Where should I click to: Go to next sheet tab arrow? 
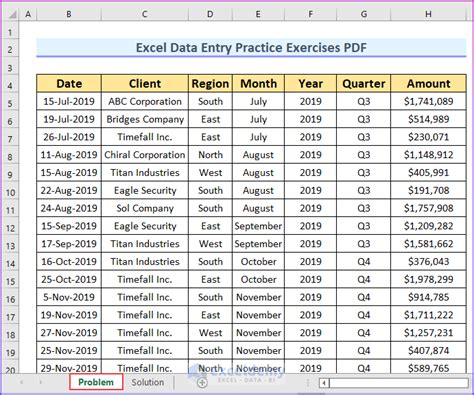pyautogui.click(x=40, y=382)
